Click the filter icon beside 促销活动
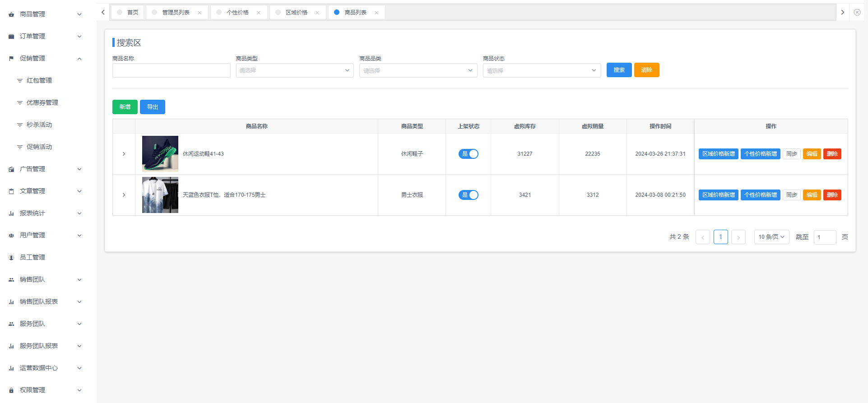Image resolution: width=868 pixels, height=403 pixels. click(x=20, y=147)
